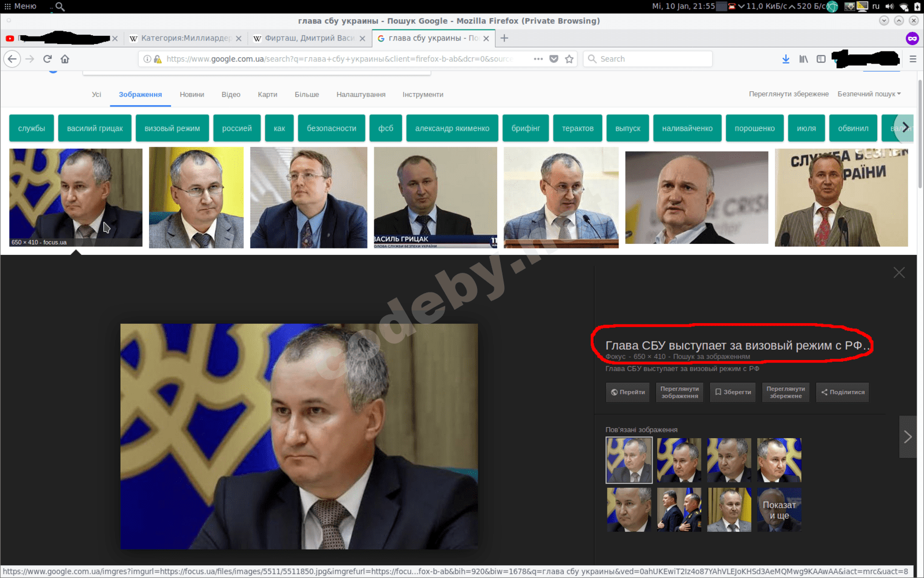Toggle the sidebar view icon
Image resolution: width=924 pixels, height=578 pixels.
click(x=821, y=59)
